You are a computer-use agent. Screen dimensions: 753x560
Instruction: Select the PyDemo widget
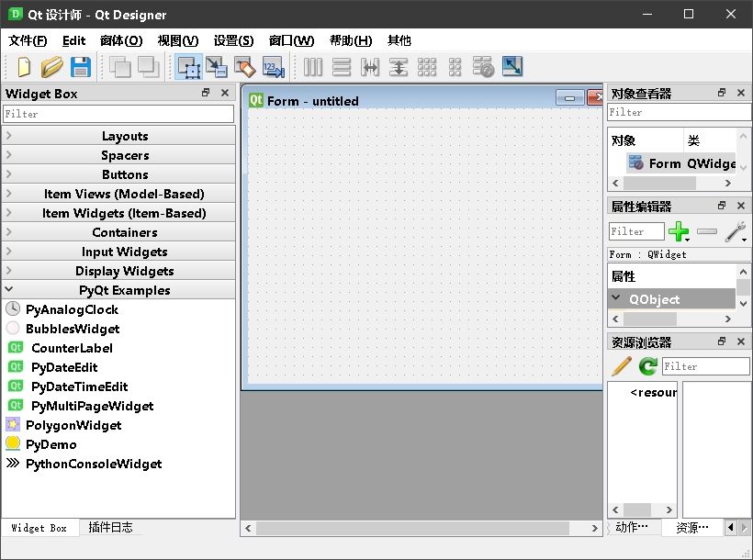click(x=51, y=444)
